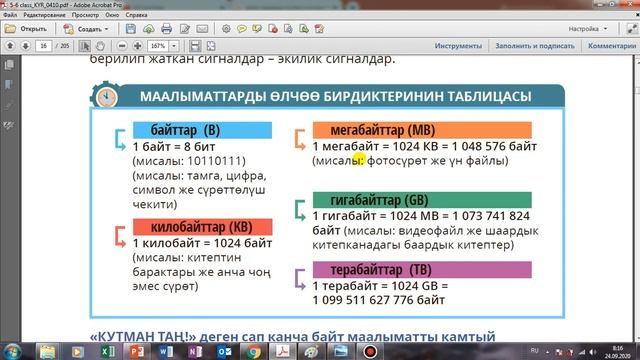Enable scrolling page-width view mode
640x360 pixels.
195,46
